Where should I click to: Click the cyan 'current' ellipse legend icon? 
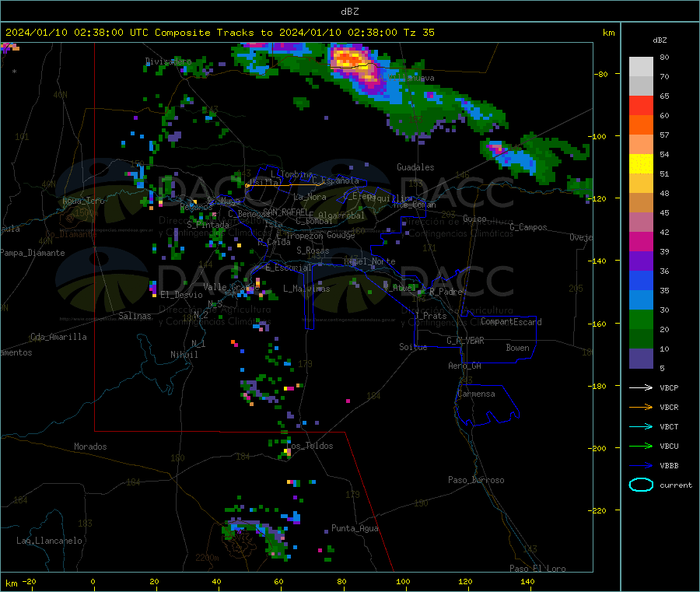[641, 485]
